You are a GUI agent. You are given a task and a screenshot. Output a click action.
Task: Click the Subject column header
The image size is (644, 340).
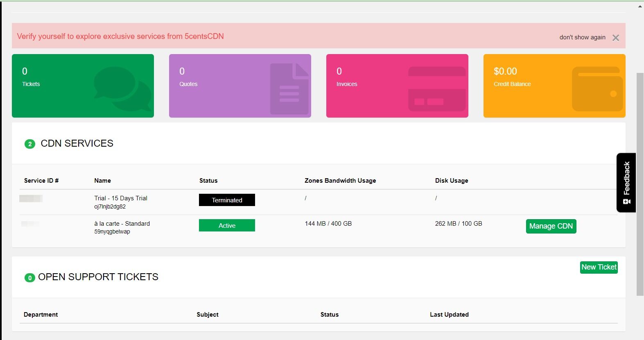tap(208, 314)
